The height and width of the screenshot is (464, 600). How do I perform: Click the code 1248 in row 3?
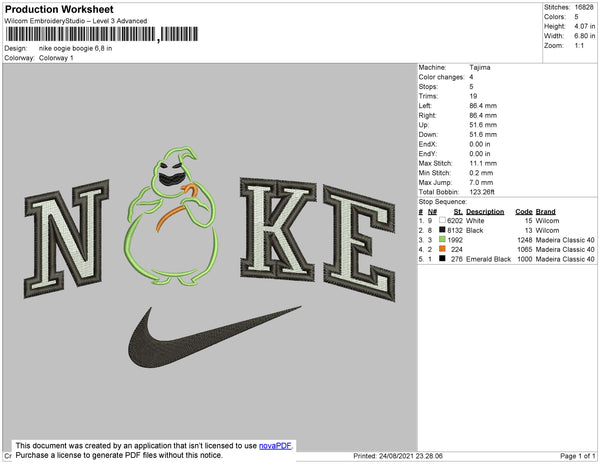[x=525, y=240]
